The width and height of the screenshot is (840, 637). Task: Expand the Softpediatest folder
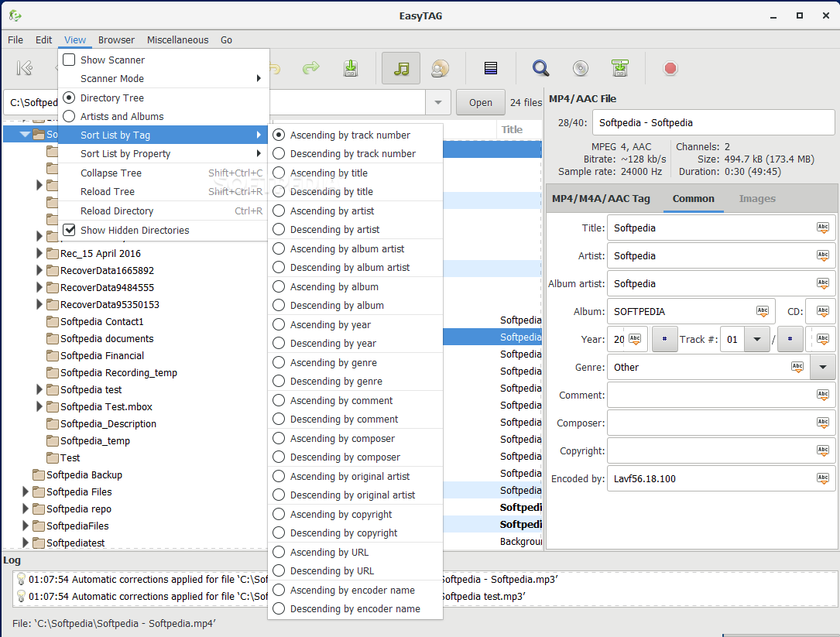[26, 543]
